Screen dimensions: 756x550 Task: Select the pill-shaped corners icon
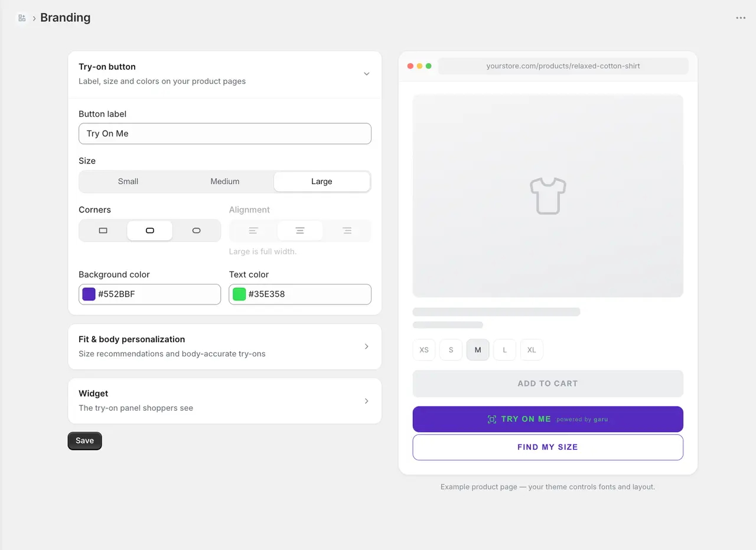(x=197, y=231)
